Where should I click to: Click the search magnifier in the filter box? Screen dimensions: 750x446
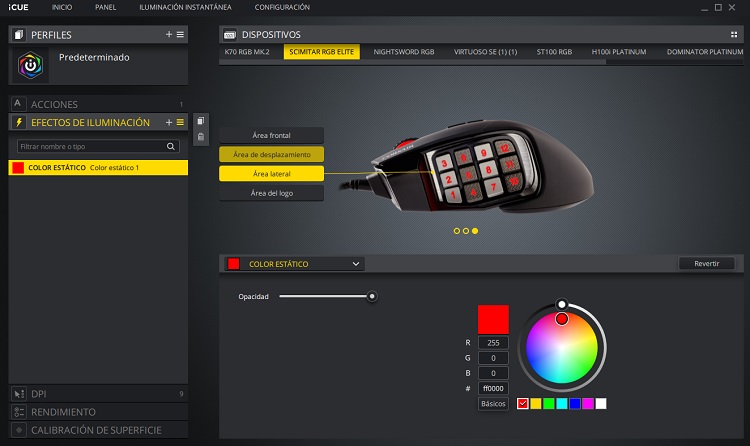[171, 146]
